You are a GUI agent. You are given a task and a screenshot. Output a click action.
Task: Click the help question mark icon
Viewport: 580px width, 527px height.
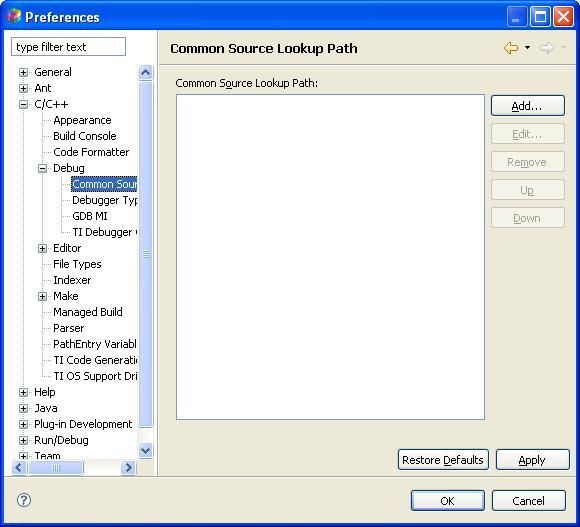point(24,500)
